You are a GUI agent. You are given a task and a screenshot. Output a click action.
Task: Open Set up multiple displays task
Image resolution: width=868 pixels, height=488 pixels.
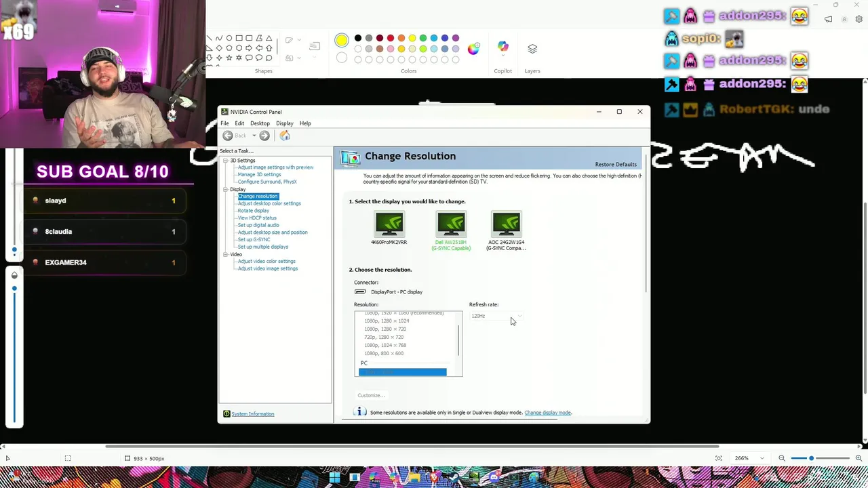click(262, 247)
